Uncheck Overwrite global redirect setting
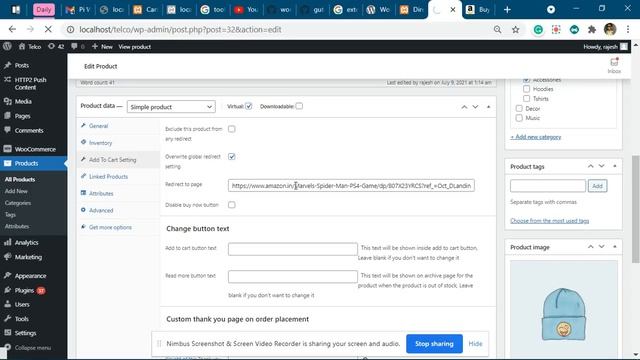Screen dimensions: 640x360 pyautogui.click(x=232, y=157)
